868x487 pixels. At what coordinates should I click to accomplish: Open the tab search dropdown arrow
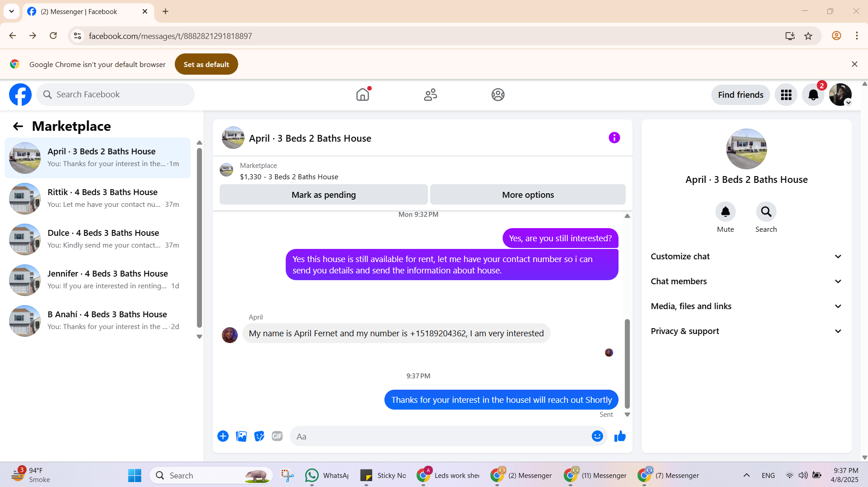click(11, 11)
